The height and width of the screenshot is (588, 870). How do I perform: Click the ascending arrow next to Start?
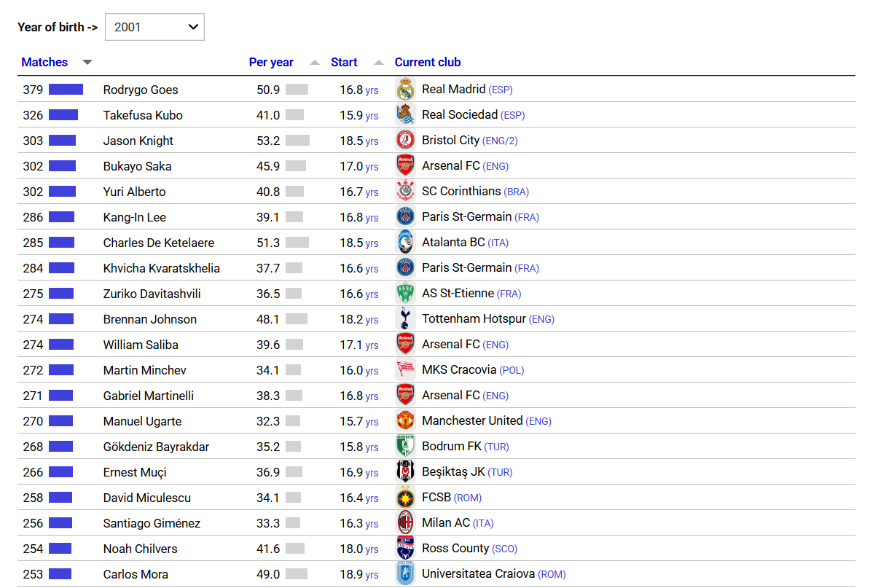tap(379, 63)
